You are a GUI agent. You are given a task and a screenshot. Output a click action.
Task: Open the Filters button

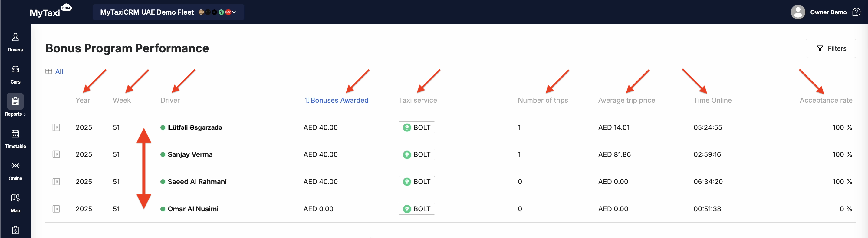tap(830, 48)
